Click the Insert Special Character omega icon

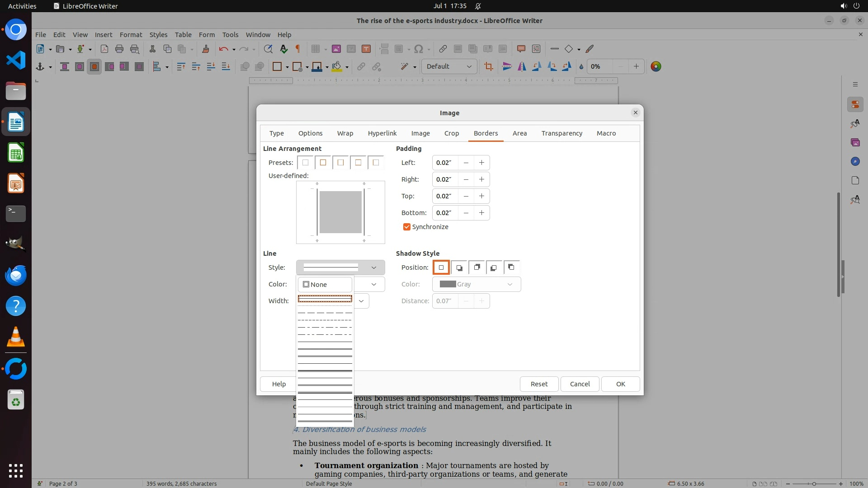419,49
